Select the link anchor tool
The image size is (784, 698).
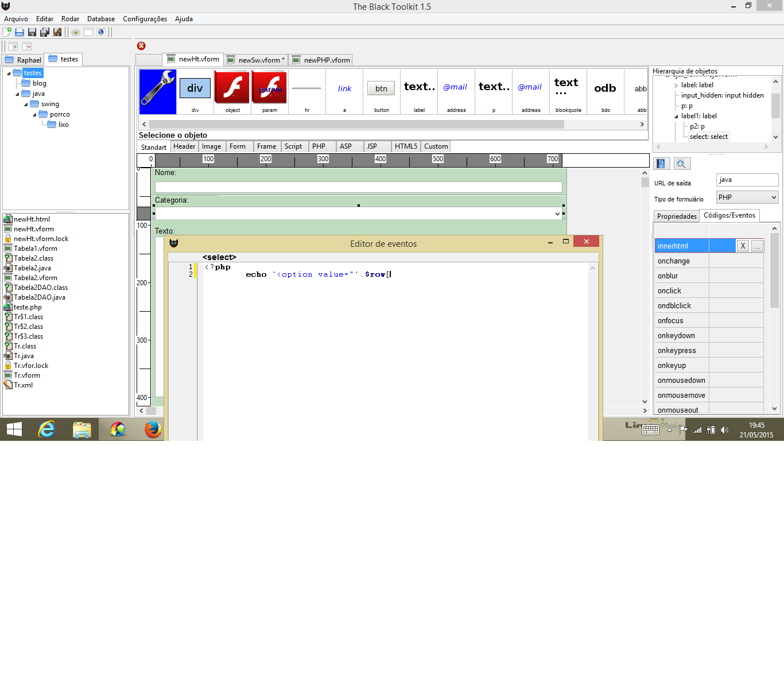344,89
